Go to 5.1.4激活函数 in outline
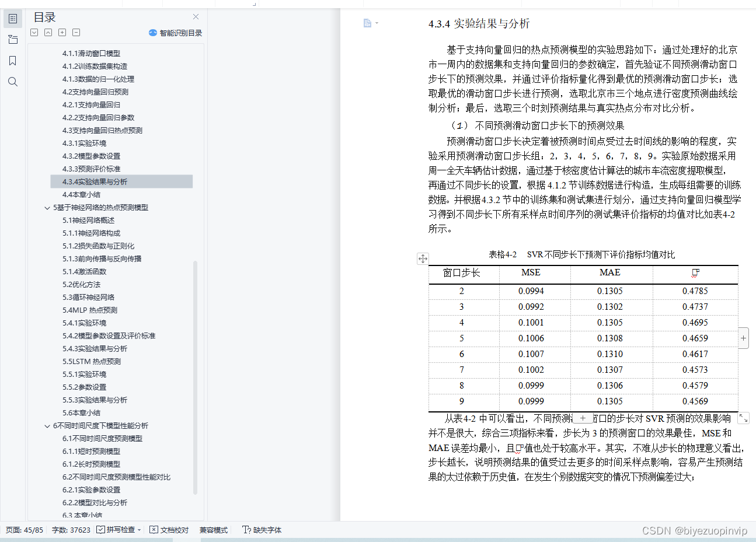This screenshot has height=542, width=756. tap(84, 272)
